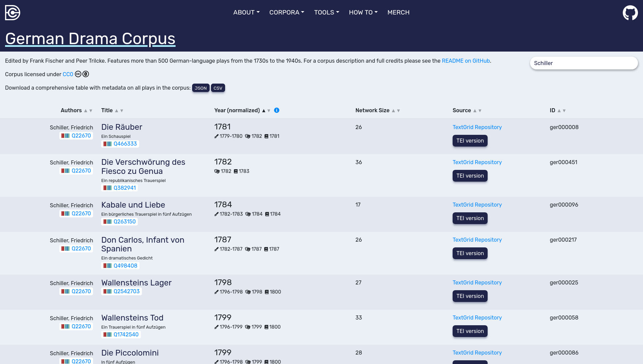
Task: Expand the ABOUT dropdown menu
Action: (x=246, y=12)
